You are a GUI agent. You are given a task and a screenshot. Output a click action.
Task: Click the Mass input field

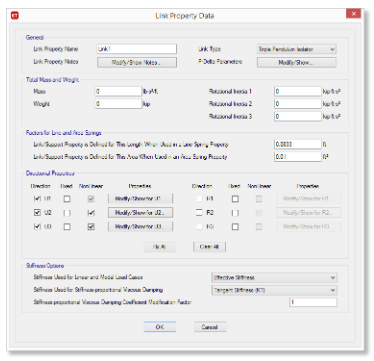[118, 91]
